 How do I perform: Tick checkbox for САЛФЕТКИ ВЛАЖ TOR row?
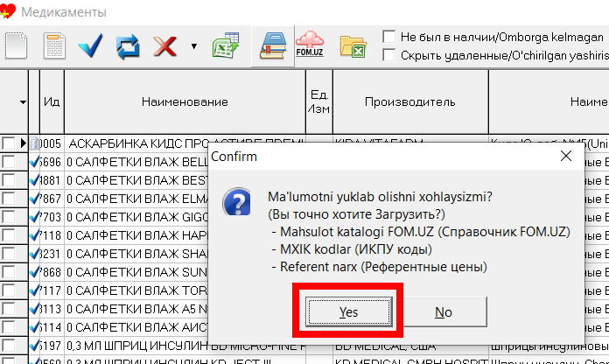(8, 290)
